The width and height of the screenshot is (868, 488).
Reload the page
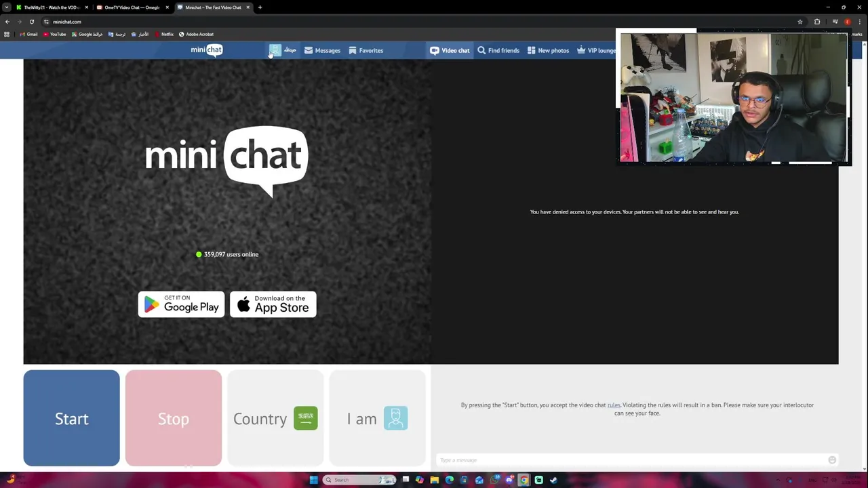pyautogui.click(x=31, y=22)
